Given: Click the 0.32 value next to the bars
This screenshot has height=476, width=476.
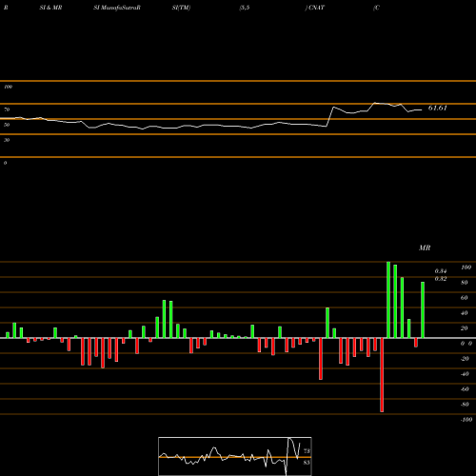Looking at the screenshot, I should tap(441, 279).
